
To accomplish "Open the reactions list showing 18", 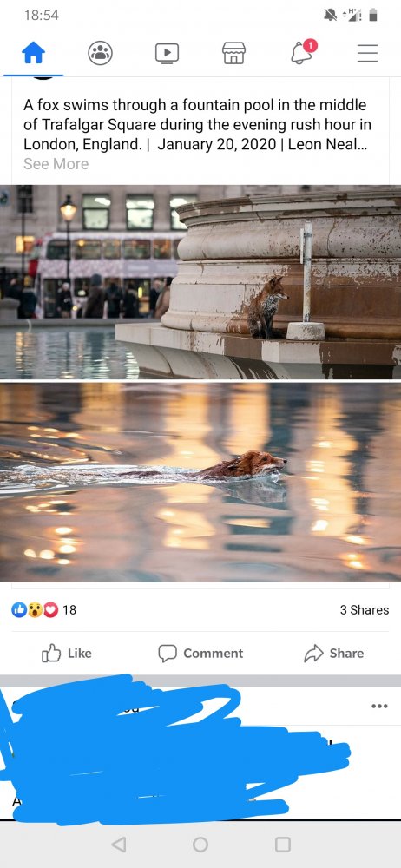I will click(44, 610).
